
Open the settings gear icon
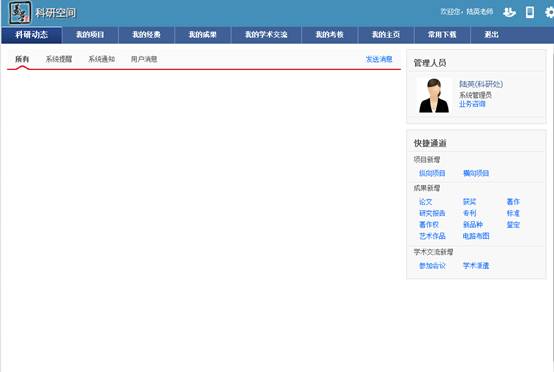click(x=549, y=12)
